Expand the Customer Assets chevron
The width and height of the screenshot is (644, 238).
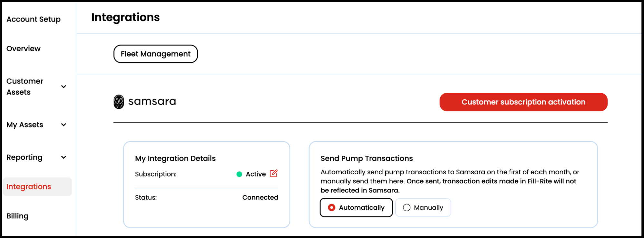pos(64,87)
